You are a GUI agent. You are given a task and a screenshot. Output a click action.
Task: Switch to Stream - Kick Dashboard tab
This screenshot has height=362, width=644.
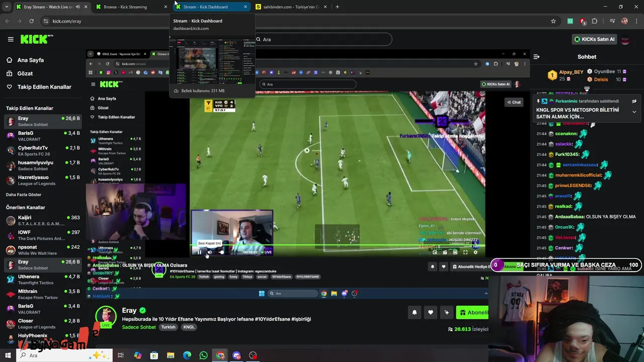211,7
